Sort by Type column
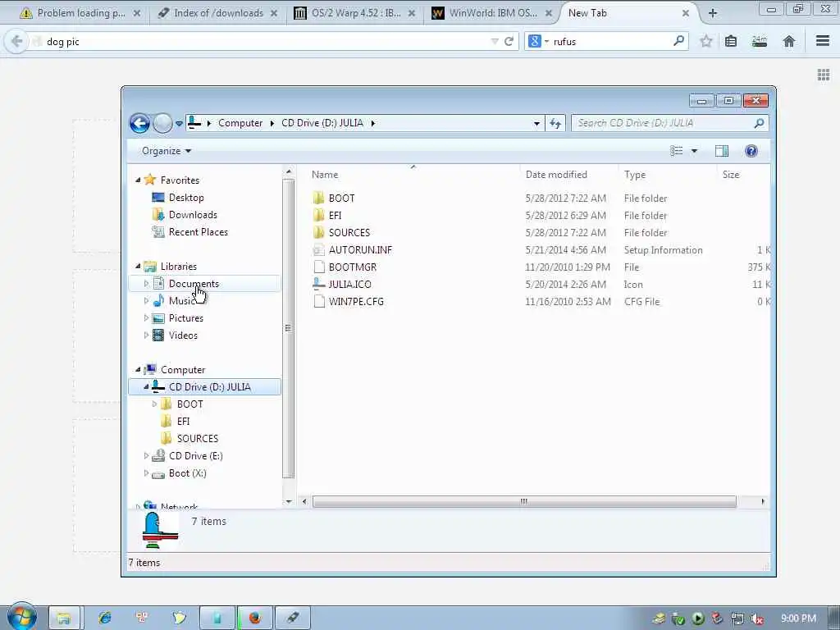 pos(635,175)
